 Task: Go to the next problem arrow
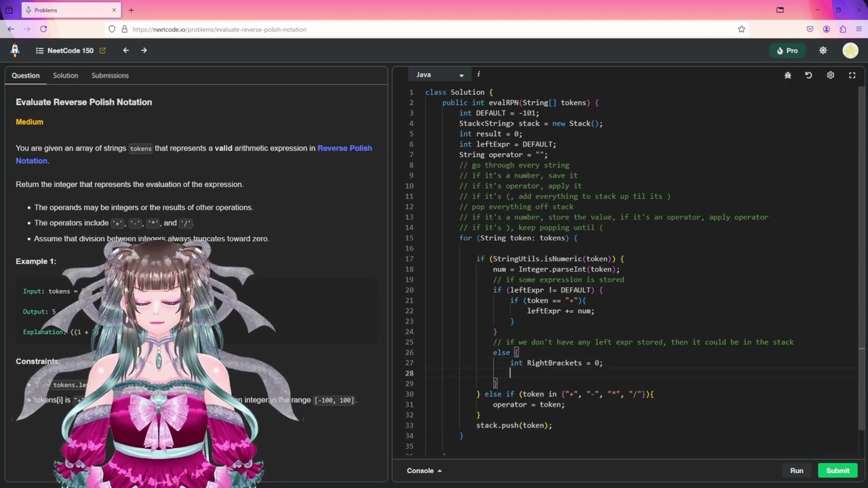(144, 50)
